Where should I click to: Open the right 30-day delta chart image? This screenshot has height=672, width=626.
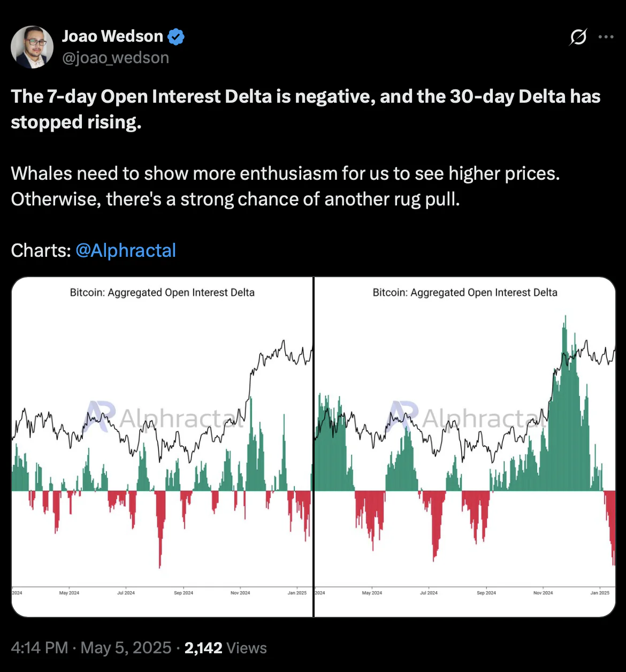click(465, 447)
